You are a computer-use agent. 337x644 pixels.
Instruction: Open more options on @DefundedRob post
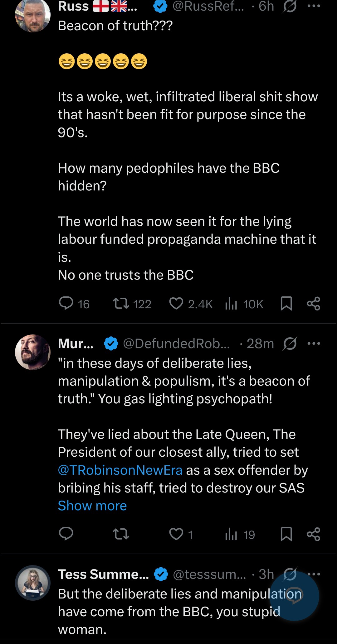[x=314, y=344]
